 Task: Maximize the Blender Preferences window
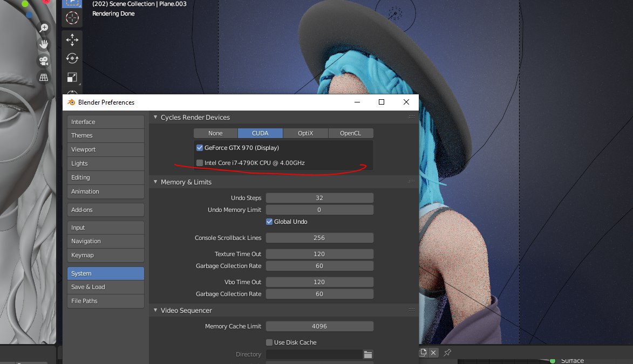(x=382, y=102)
